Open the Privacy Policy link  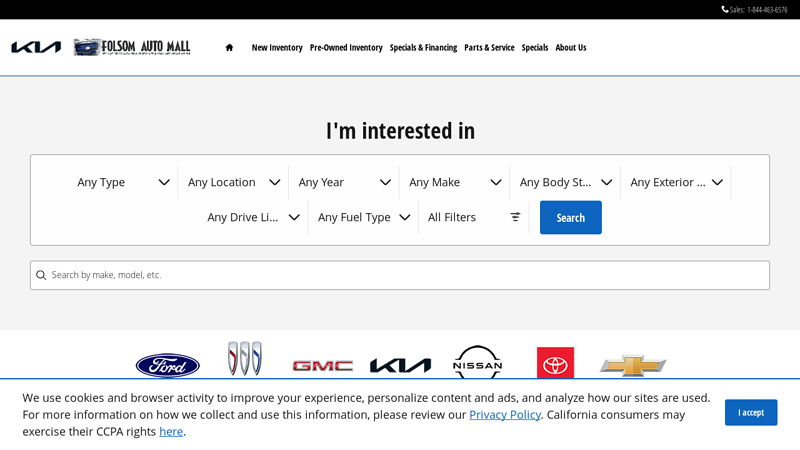505,415
